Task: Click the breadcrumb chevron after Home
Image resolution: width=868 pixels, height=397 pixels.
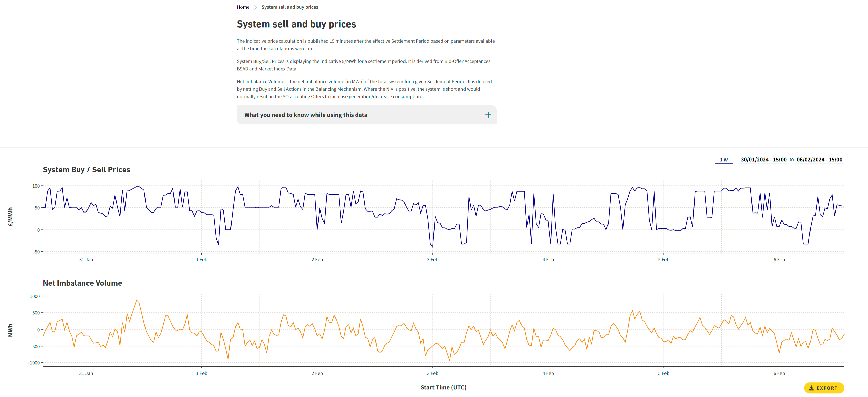Action: 256,7
